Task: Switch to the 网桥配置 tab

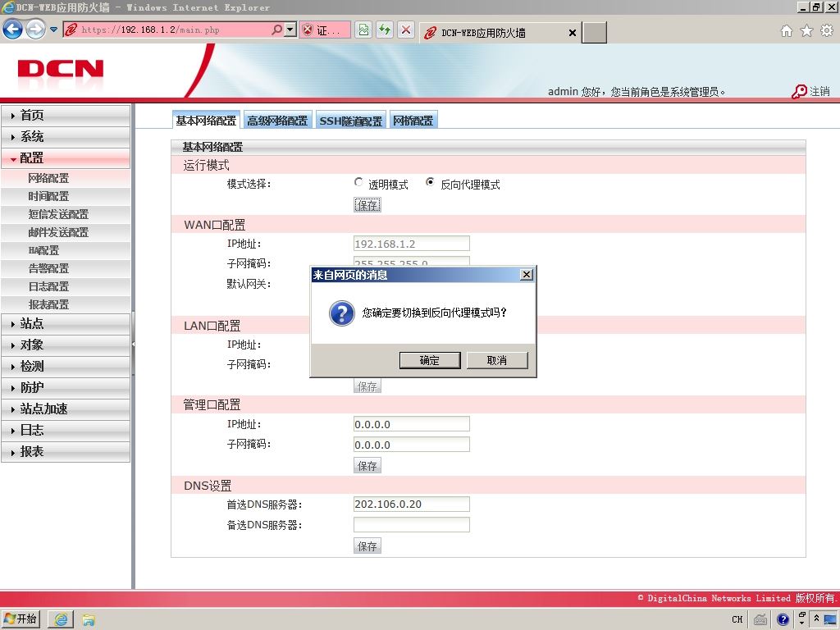Action: pyautogui.click(x=413, y=121)
